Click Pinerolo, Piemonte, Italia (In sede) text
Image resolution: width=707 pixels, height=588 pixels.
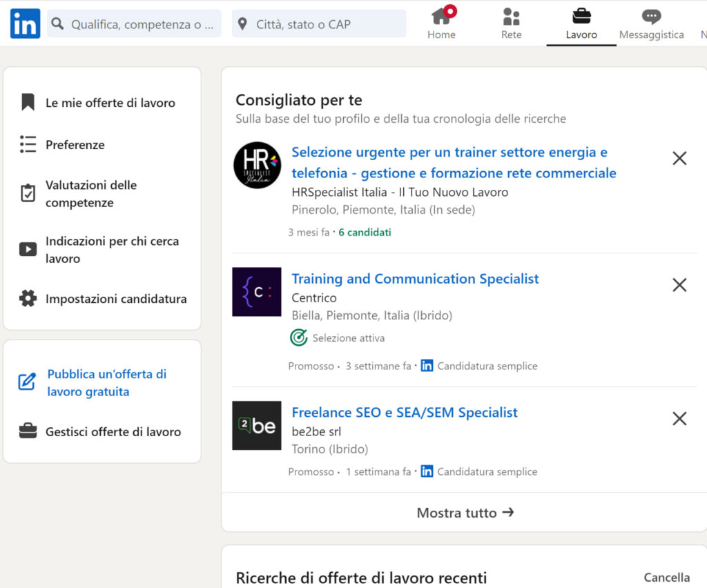(383, 210)
